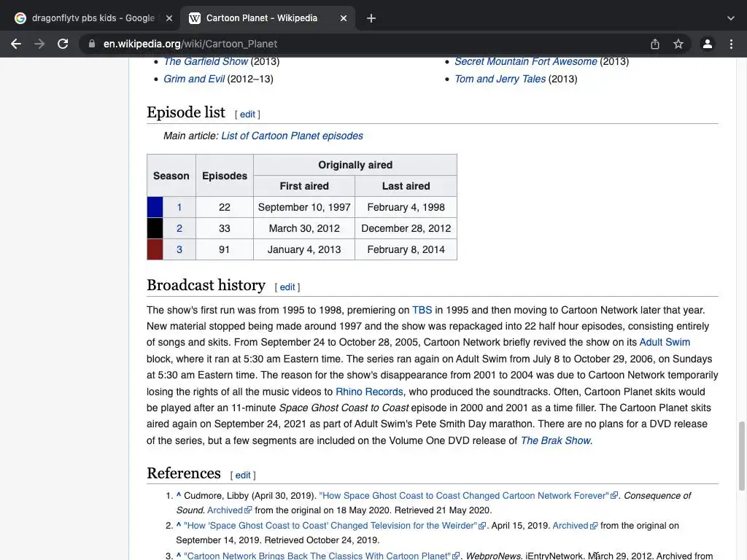The width and height of the screenshot is (747, 560).
Task: Click the browser forward arrow
Action: (x=39, y=44)
